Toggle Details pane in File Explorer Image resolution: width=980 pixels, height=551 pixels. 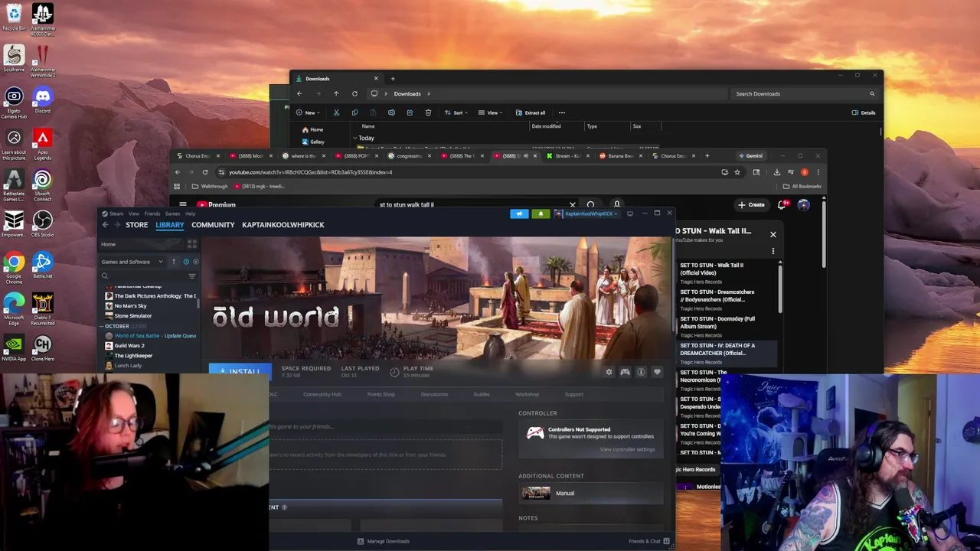coord(864,112)
